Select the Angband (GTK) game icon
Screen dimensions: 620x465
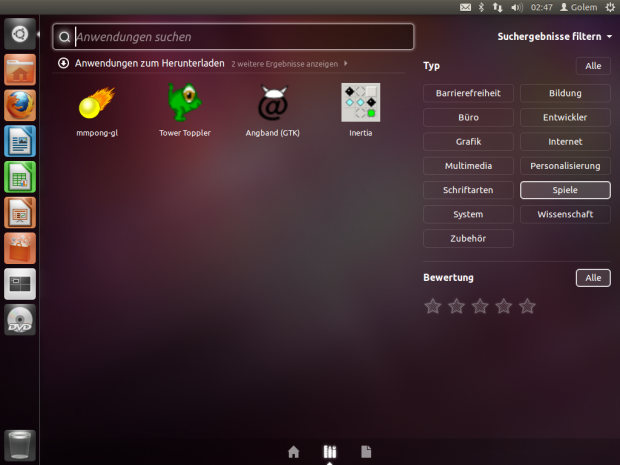point(272,103)
